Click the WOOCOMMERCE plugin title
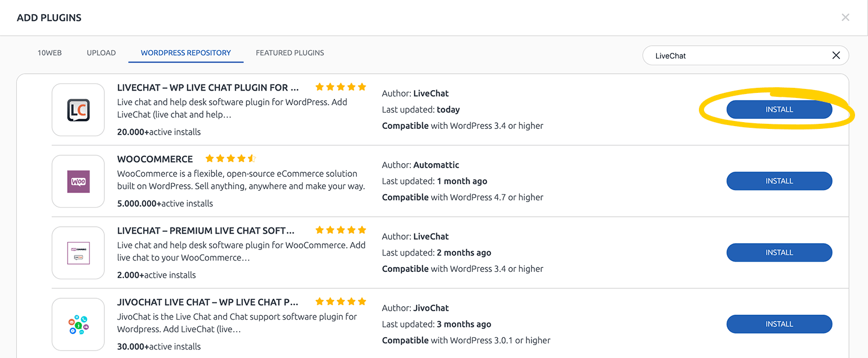The height and width of the screenshot is (358, 868). (x=154, y=159)
